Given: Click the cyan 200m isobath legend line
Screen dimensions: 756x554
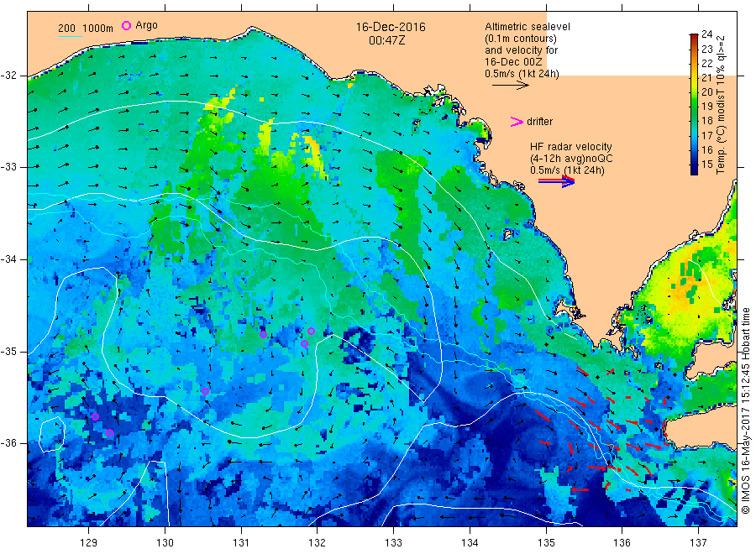Looking at the screenshot, I should [70, 36].
